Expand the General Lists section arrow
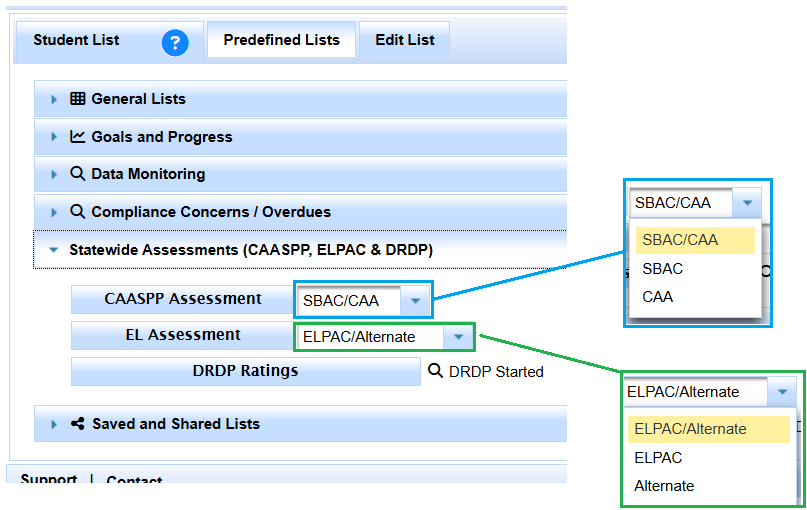 [54, 99]
